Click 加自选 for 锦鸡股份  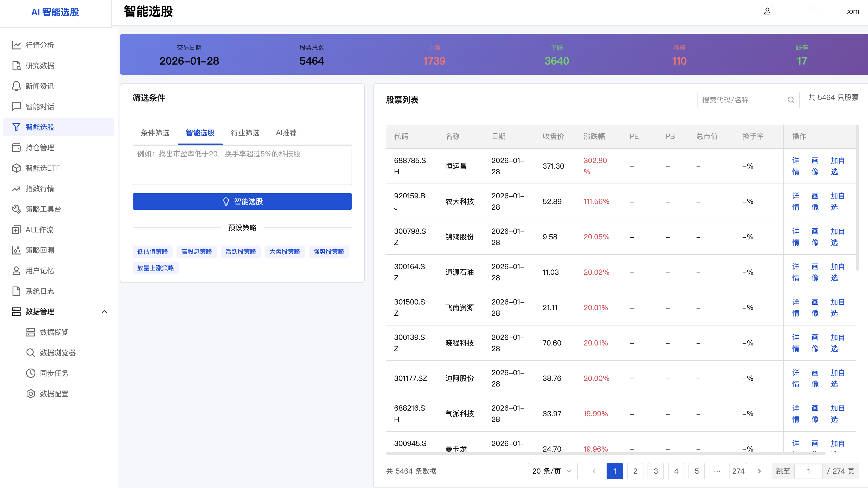tap(837, 237)
